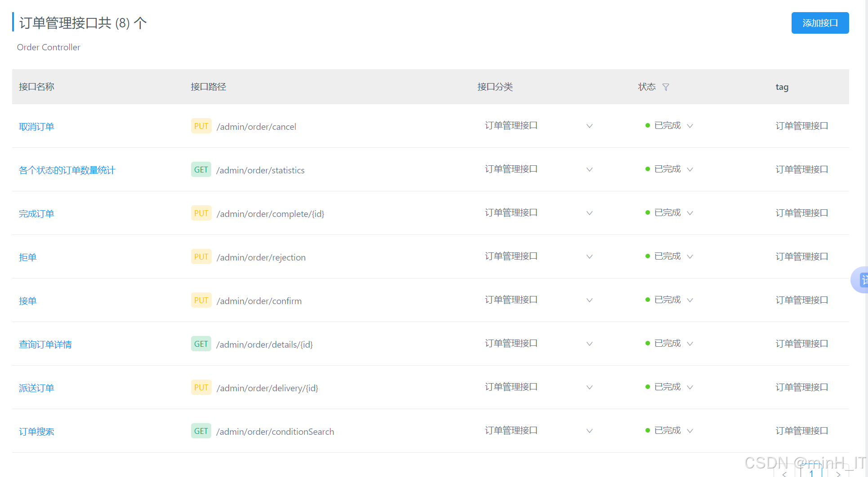Image resolution: width=868 pixels, height=477 pixels.
Task: Open the 取消订单 interface link
Action: [36, 127]
